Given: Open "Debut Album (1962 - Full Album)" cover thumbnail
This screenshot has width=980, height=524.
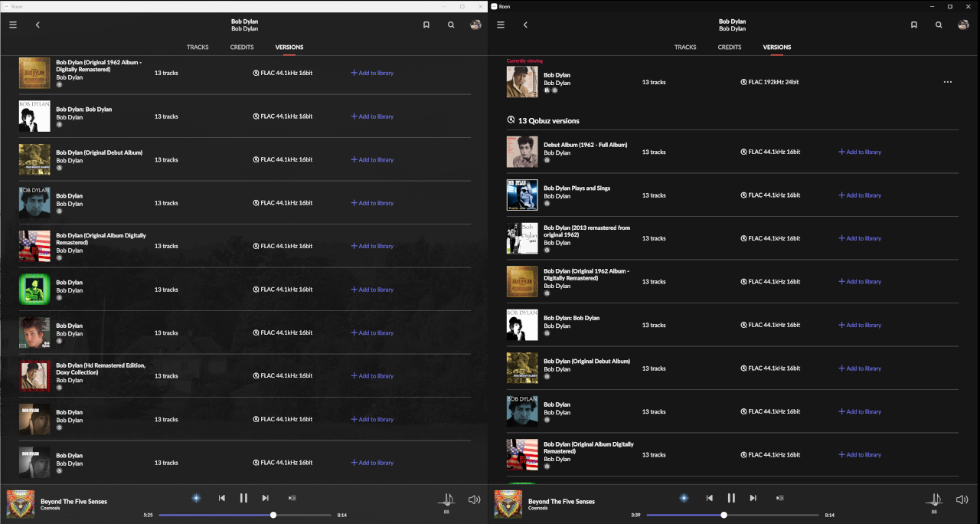Looking at the screenshot, I should [522, 152].
